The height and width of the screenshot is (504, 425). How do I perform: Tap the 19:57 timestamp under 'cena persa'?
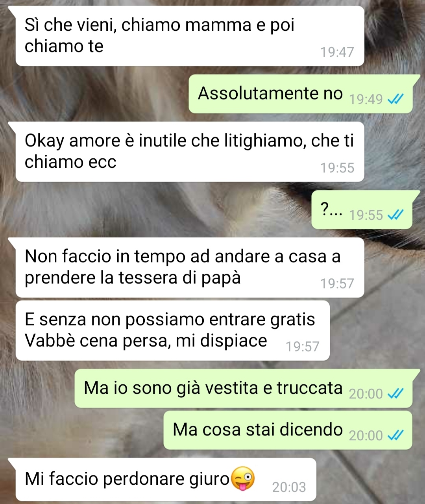tap(303, 346)
